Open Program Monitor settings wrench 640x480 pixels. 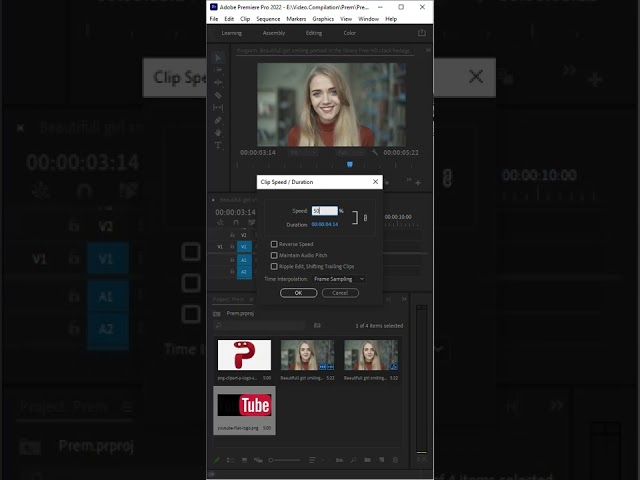click(x=374, y=152)
